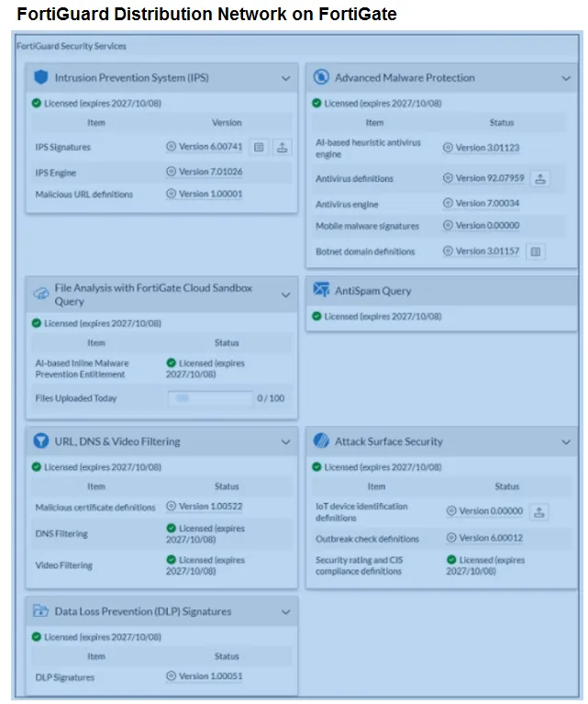Click Mobile malware signatures Version 0.00000
This screenshot has height=704, width=588.
coord(487,226)
